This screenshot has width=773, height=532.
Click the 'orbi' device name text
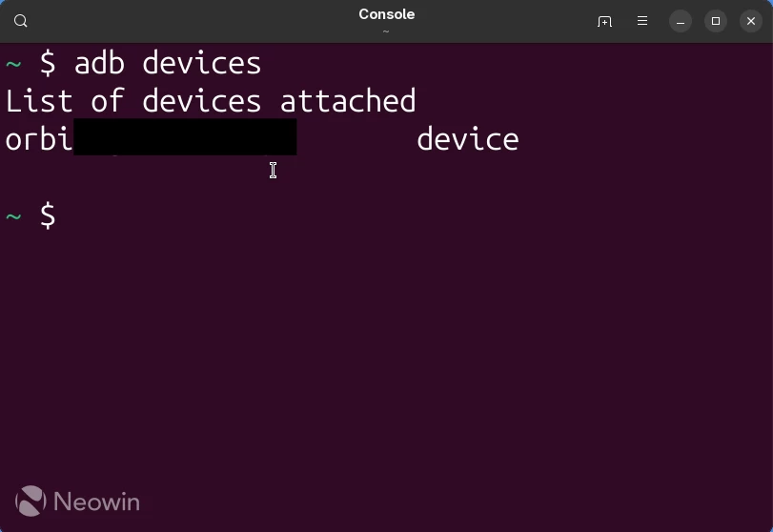[39, 139]
